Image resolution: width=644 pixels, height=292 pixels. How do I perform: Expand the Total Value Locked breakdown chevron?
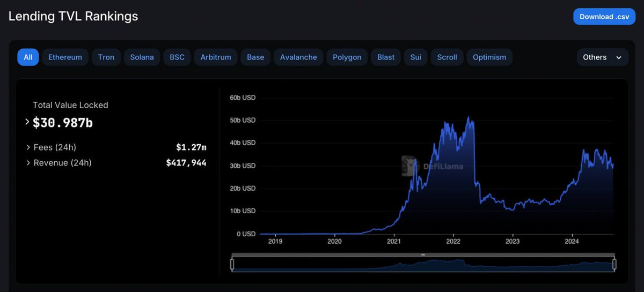(27, 122)
